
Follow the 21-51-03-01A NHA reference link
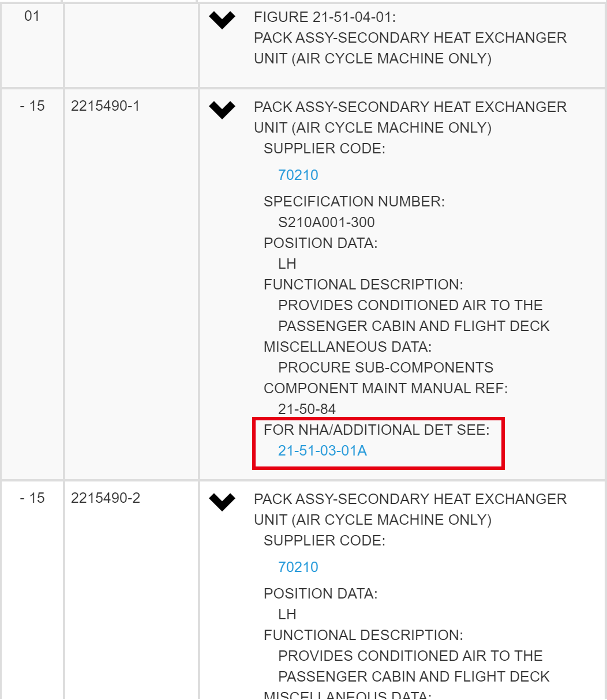pos(322,450)
